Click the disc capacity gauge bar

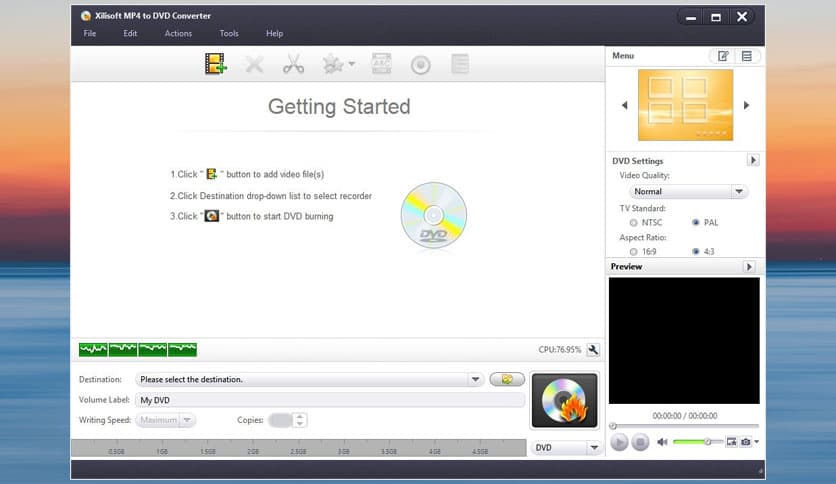tap(299, 448)
